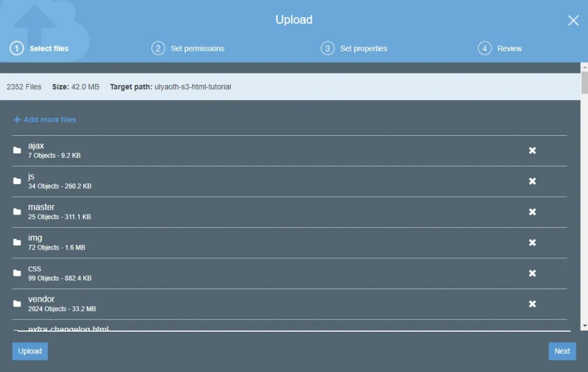Select the master folder name
This screenshot has width=588, height=372.
pos(41,207)
